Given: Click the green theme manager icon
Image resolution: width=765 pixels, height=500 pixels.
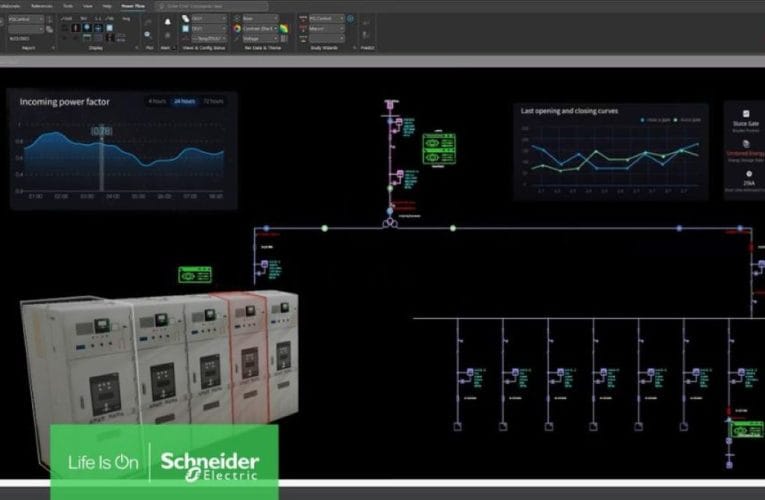Looking at the screenshot, I should 284,29.
